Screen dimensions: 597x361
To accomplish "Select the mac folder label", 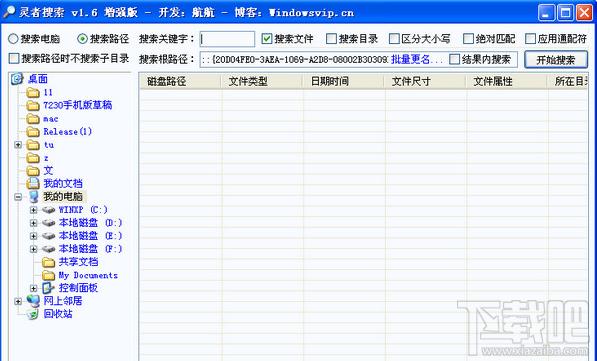I will point(51,119).
